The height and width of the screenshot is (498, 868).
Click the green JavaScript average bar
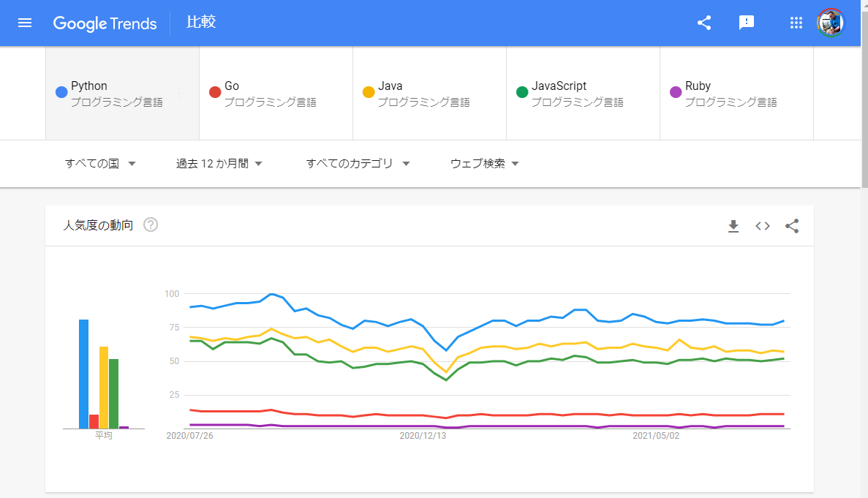tap(114, 394)
